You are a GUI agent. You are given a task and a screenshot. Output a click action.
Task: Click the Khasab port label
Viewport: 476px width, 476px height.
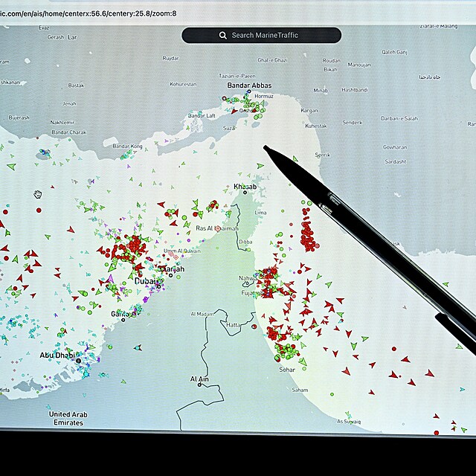245,186
